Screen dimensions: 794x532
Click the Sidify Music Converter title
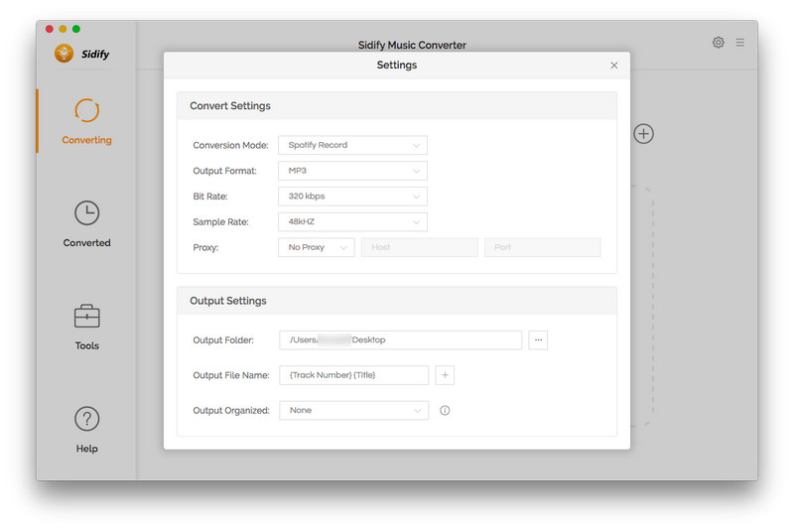tap(412, 45)
